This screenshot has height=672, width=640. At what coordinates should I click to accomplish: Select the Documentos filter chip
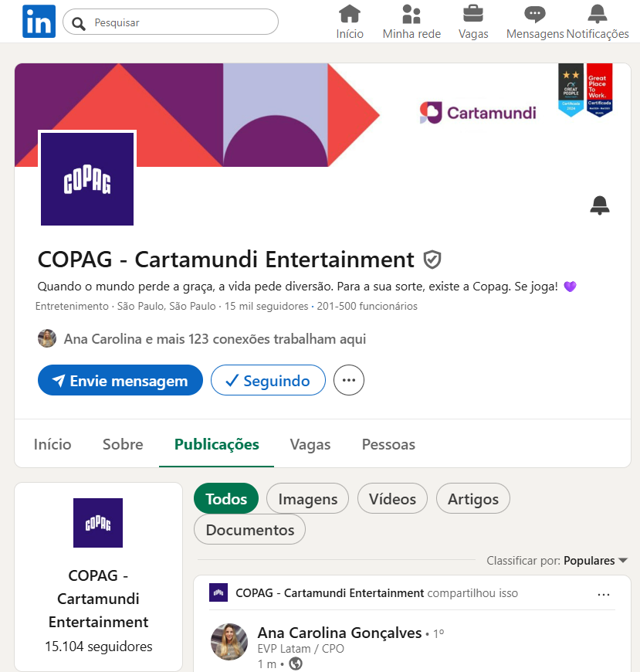[x=249, y=529]
